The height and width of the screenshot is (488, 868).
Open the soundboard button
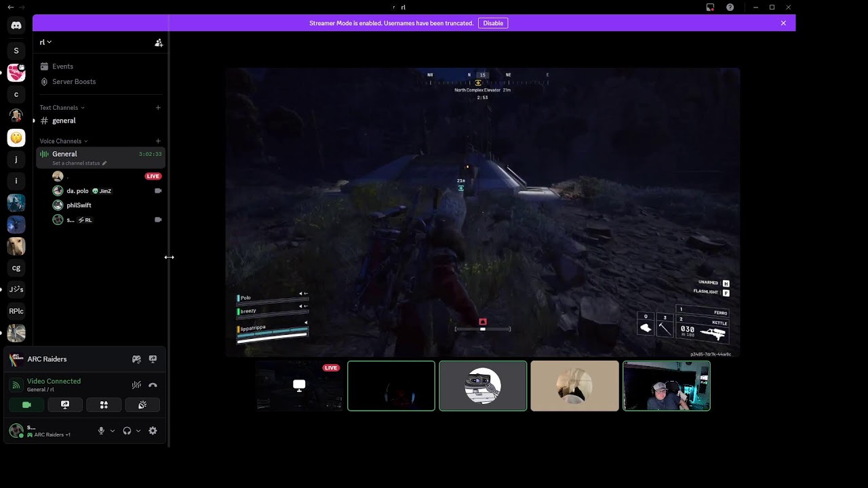tap(142, 405)
